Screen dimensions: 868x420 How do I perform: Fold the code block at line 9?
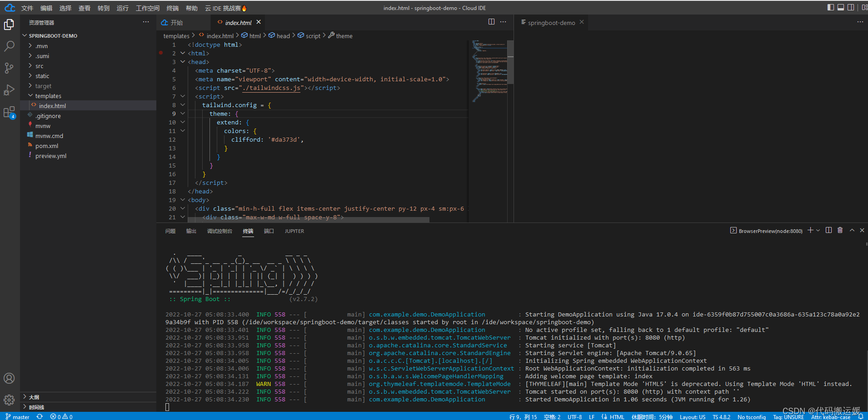pos(183,114)
